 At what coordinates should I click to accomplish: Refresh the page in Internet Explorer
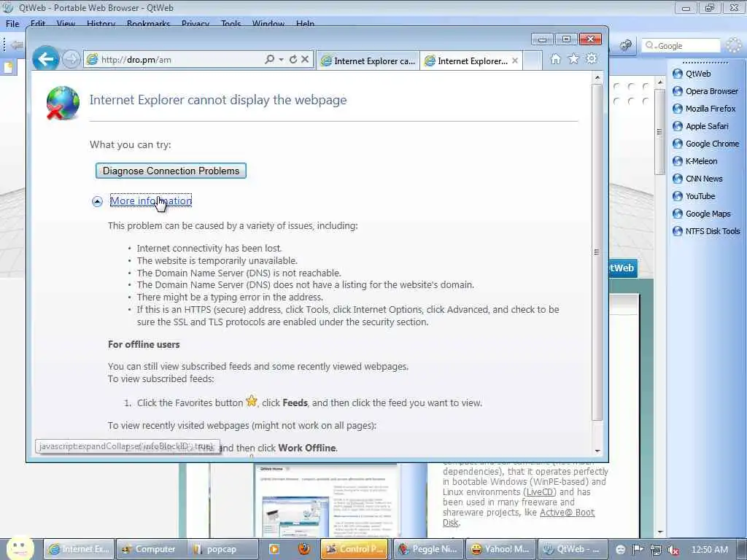(x=293, y=59)
